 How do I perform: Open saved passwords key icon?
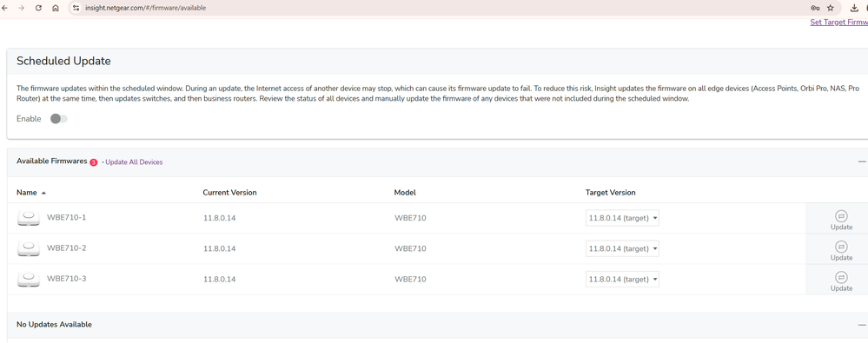[815, 9]
